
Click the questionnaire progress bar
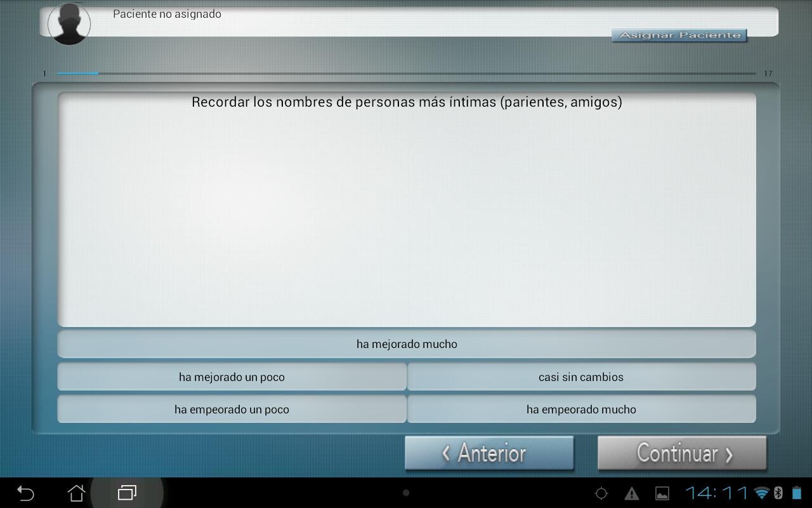pos(406,74)
